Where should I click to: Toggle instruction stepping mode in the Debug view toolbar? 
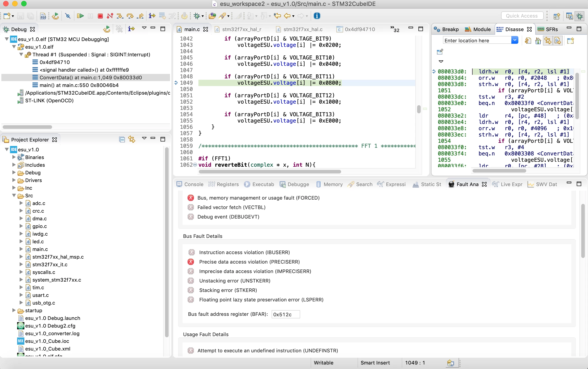131,29
